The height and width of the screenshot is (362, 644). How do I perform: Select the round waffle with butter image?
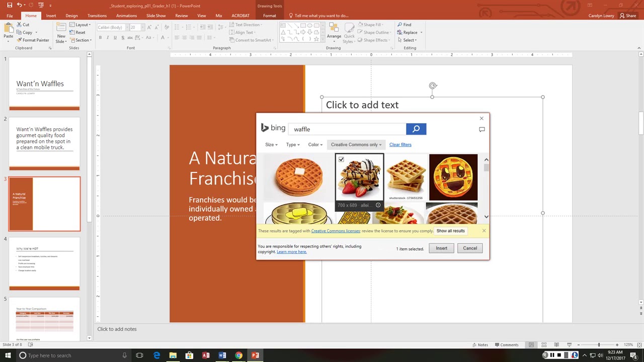tap(299, 177)
